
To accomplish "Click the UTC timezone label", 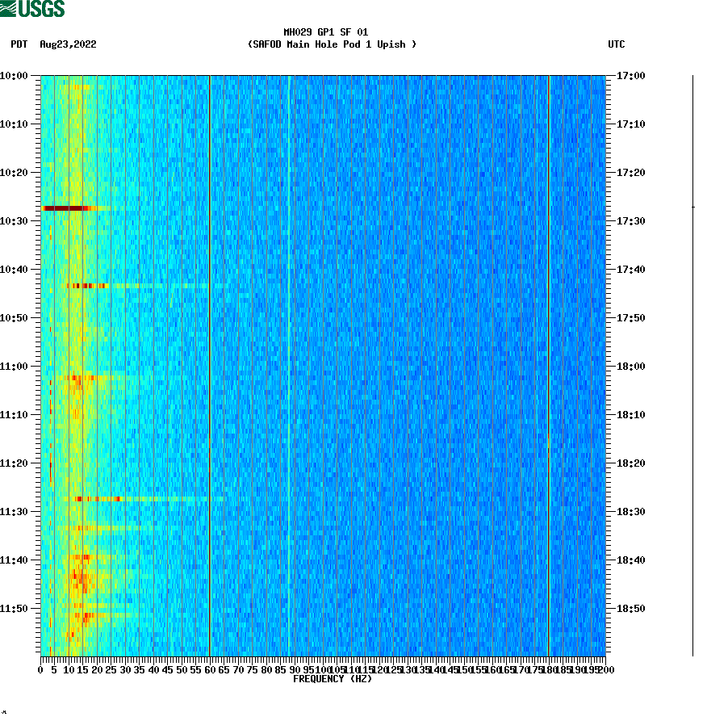I will coord(618,45).
